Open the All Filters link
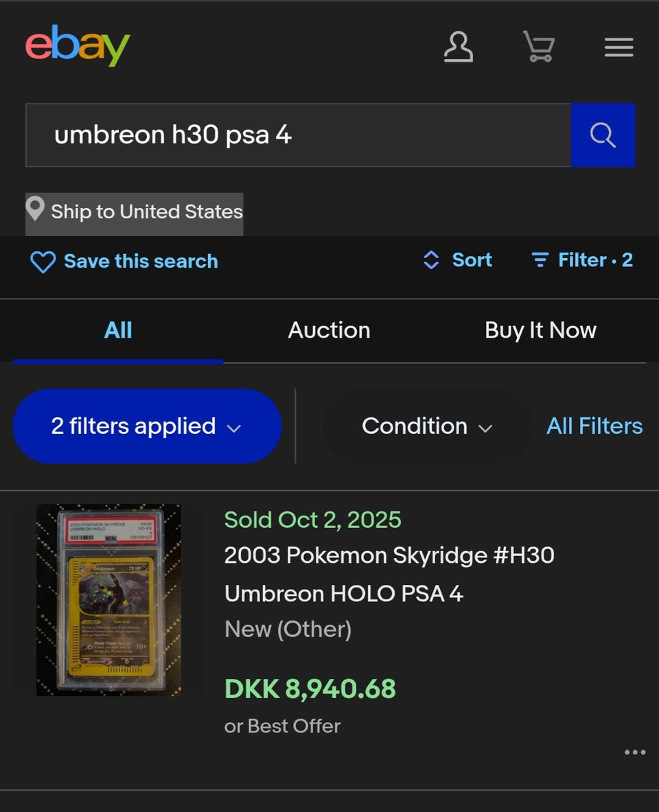Viewport: 659px width, 812px height. pos(594,426)
